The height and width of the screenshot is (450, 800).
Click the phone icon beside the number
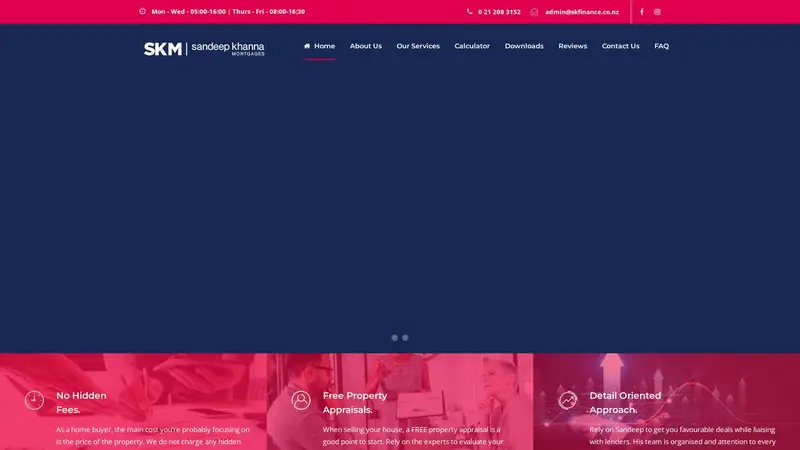(x=469, y=11)
